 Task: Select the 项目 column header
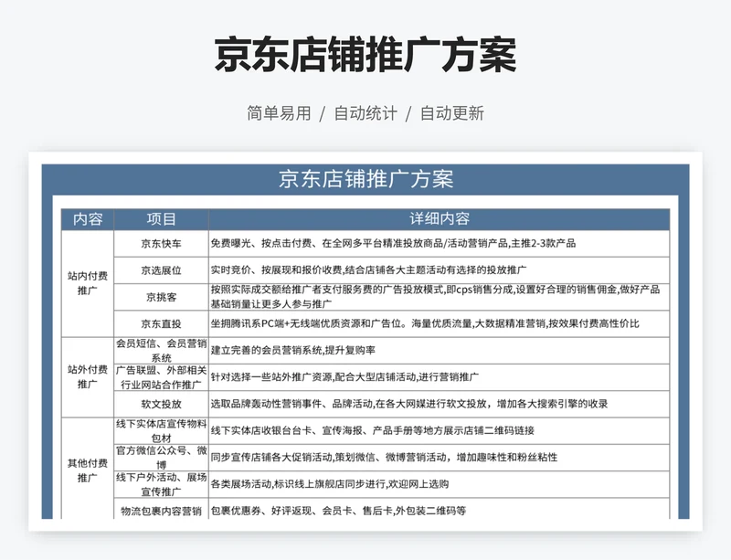pyautogui.click(x=162, y=219)
